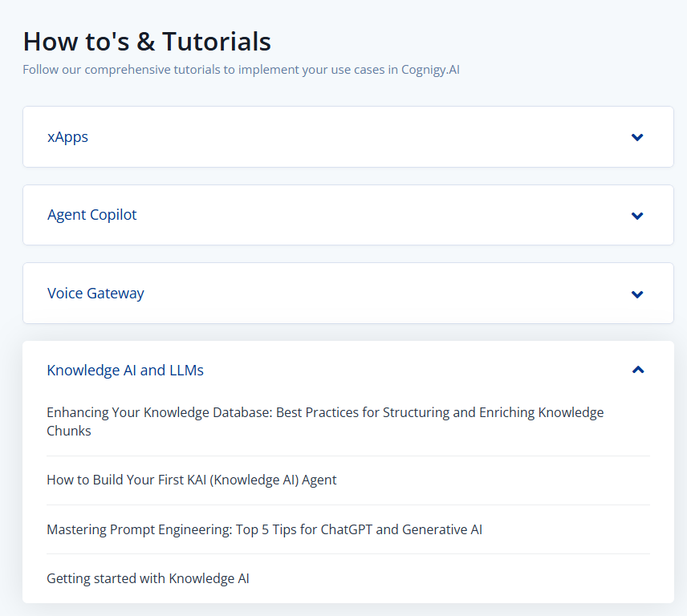Image resolution: width=687 pixels, height=616 pixels.
Task: Click the chevron icon next to Voice Gateway
Action: 637,294
